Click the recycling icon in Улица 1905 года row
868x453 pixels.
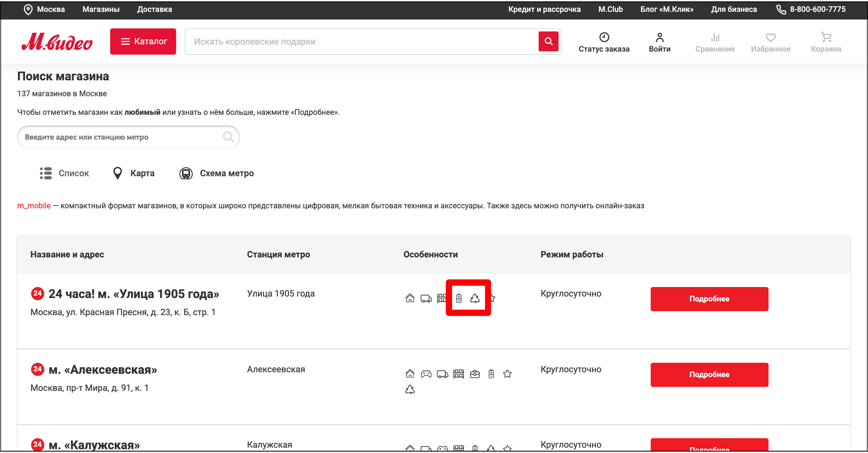click(475, 298)
